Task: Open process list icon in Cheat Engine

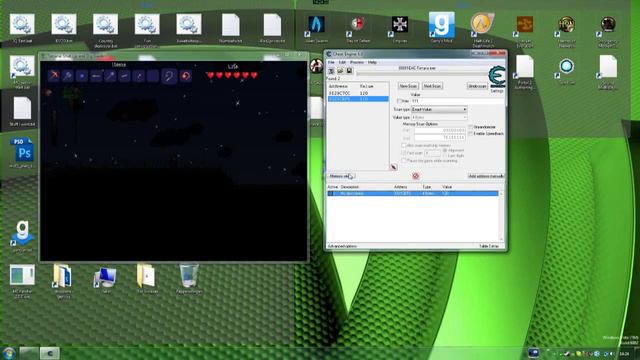Action: (x=331, y=71)
